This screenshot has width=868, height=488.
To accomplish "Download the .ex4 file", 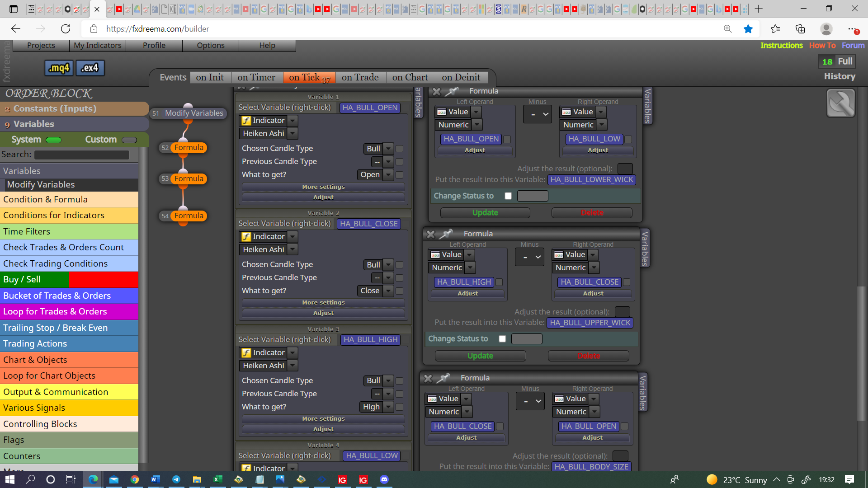I will (90, 68).
